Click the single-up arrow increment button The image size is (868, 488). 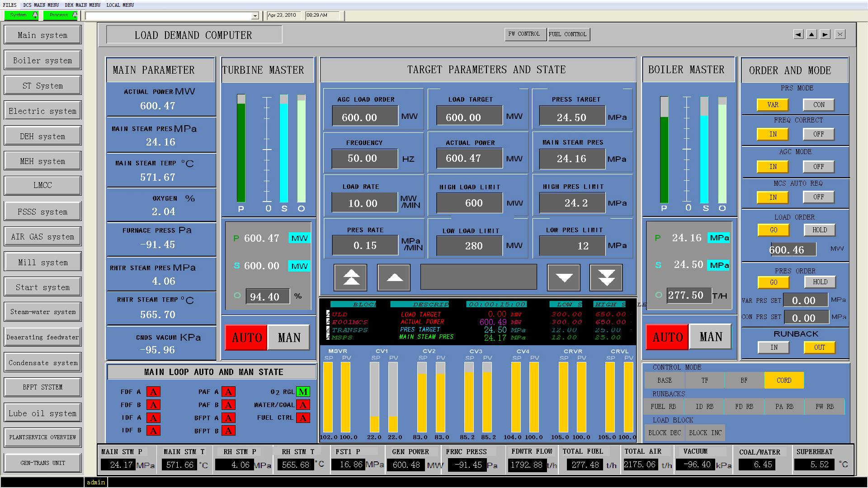pos(394,277)
